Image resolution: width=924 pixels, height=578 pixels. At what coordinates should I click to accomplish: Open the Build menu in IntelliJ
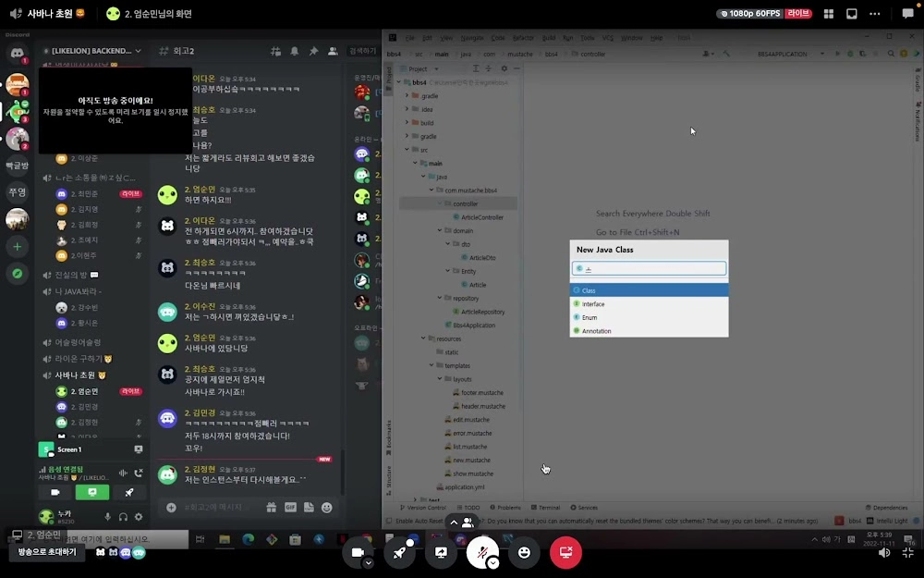(549, 38)
